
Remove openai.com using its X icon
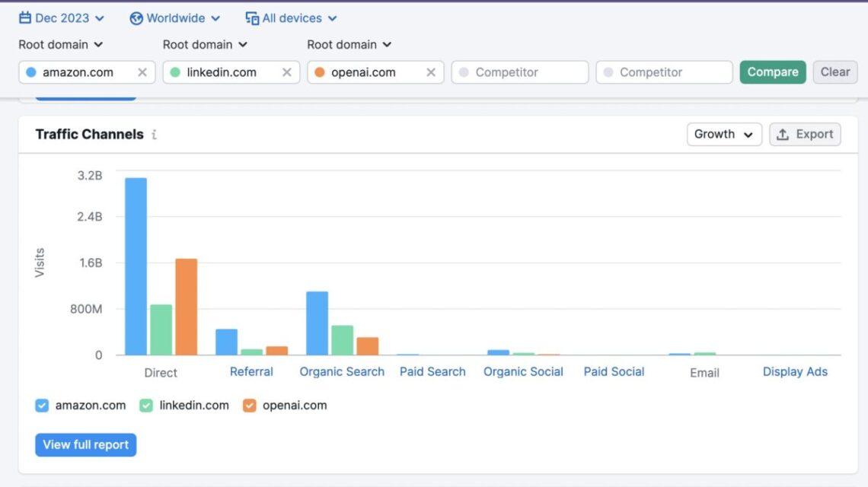click(429, 72)
